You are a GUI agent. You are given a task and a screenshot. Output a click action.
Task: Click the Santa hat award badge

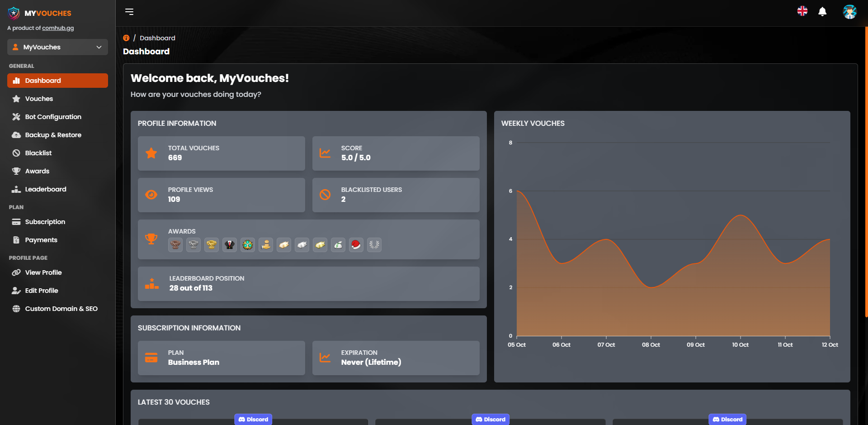click(356, 245)
